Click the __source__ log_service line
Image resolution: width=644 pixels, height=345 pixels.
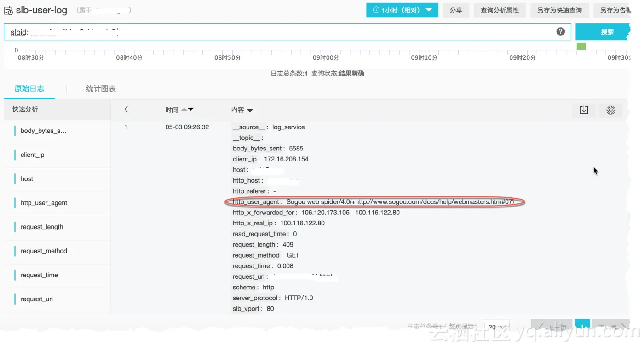(x=269, y=127)
